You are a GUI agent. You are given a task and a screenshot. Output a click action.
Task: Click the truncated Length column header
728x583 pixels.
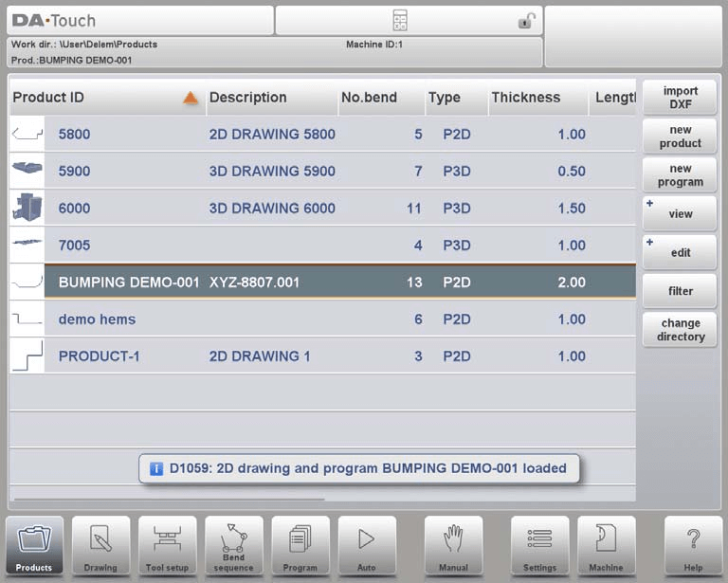[613, 98]
